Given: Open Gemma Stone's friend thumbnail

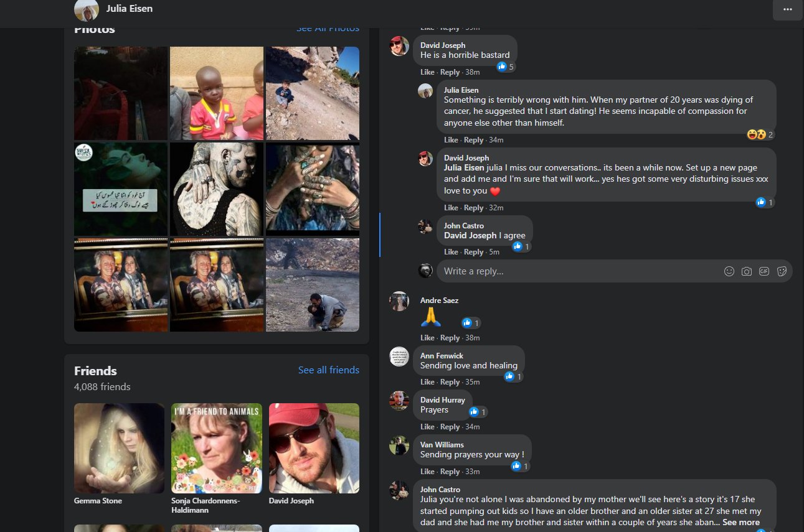Looking at the screenshot, I should click(x=120, y=448).
